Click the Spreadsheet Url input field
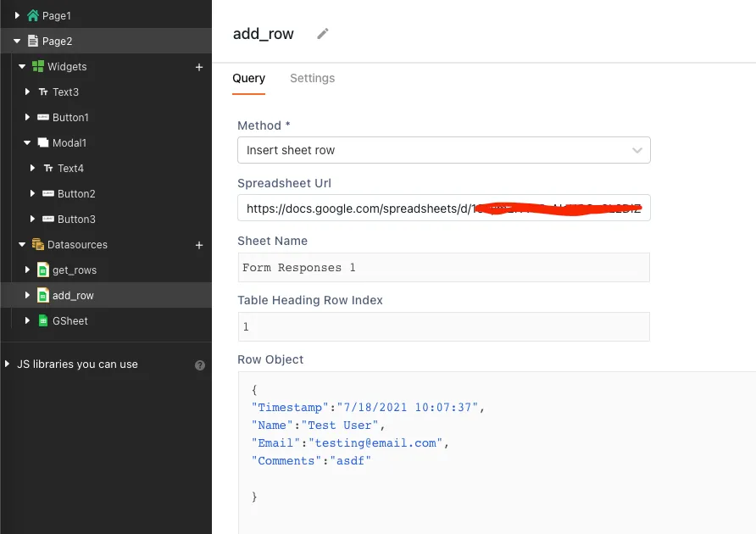 pos(444,208)
